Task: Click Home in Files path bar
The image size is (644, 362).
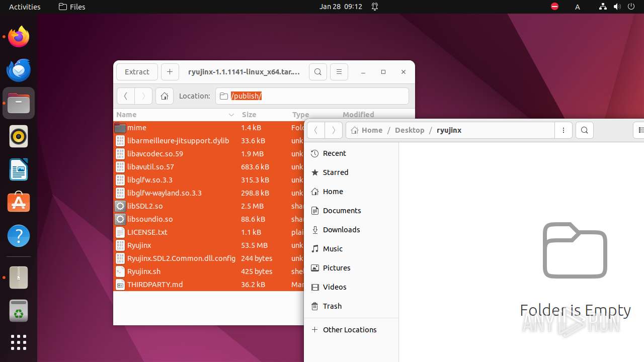Action: pos(367,130)
